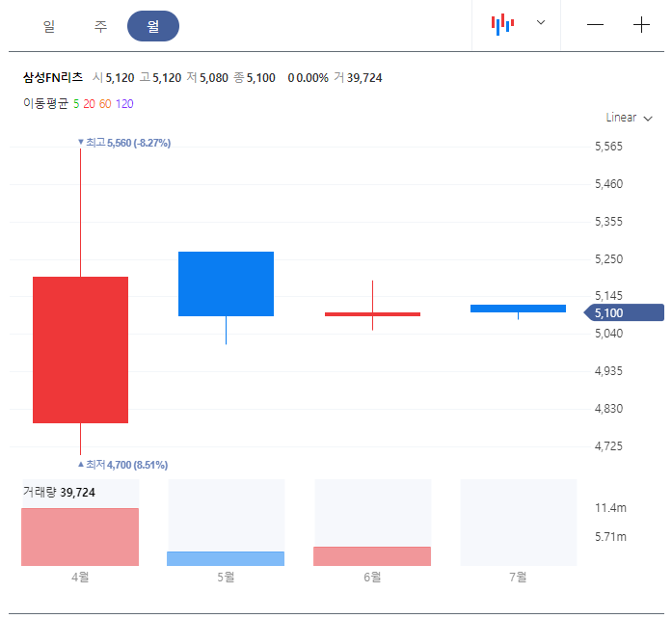Click the candlestick chart type icon

[x=502, y=24]
